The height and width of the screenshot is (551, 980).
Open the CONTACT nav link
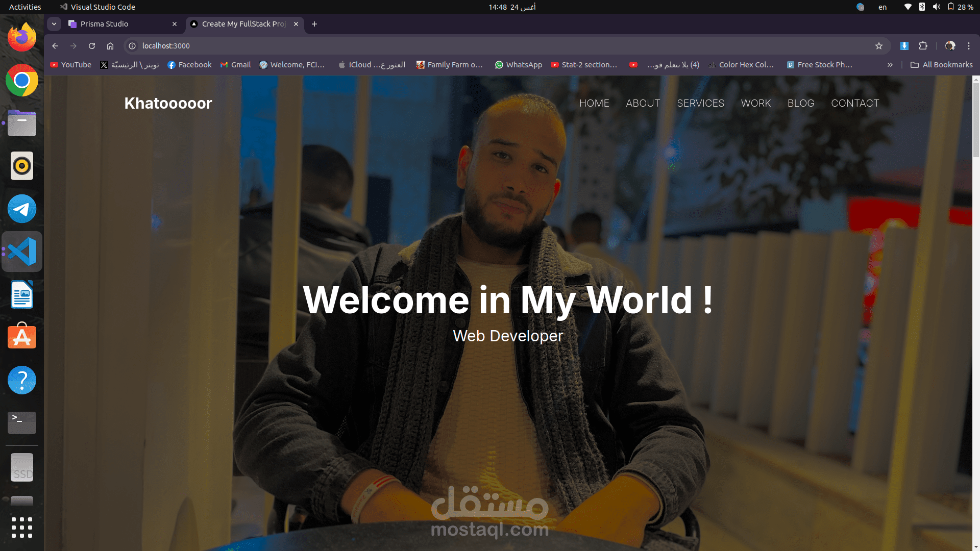[x=855, y=103]
